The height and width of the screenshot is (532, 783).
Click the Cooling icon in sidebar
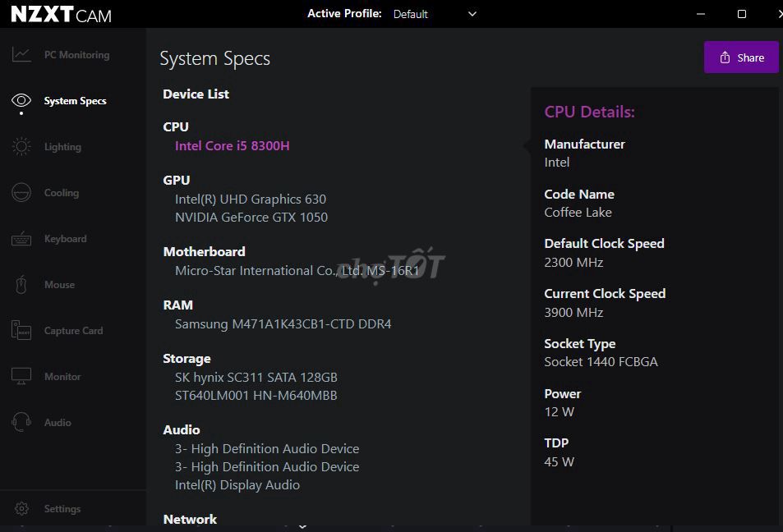[21, 192]
